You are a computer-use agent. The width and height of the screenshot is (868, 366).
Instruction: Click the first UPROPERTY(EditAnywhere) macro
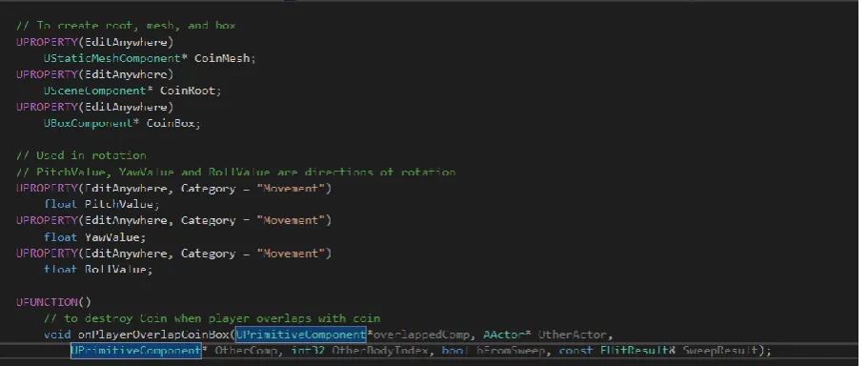(x=94, y=42)
